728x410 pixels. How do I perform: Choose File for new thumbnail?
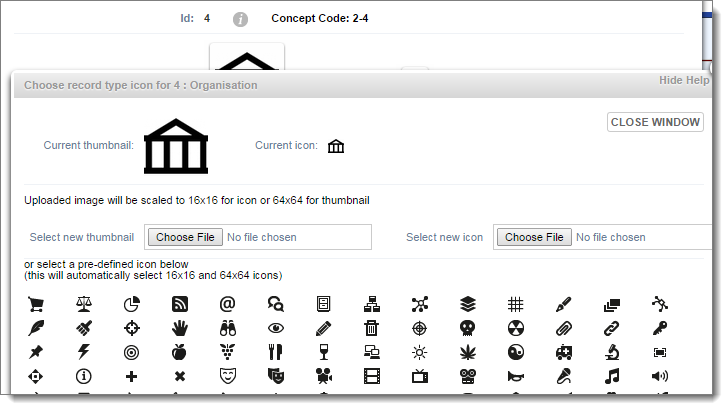pyautogui.click(x=185, y=237)
